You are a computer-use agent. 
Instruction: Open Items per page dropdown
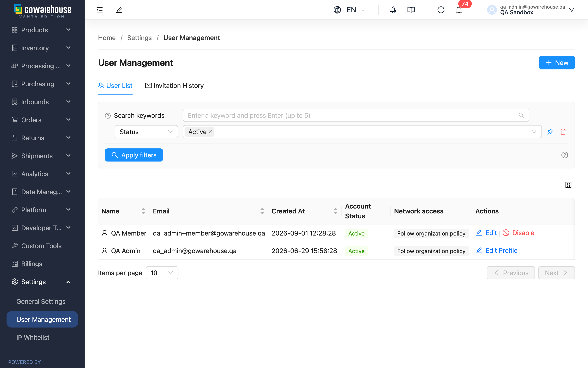tap(162, 273)
